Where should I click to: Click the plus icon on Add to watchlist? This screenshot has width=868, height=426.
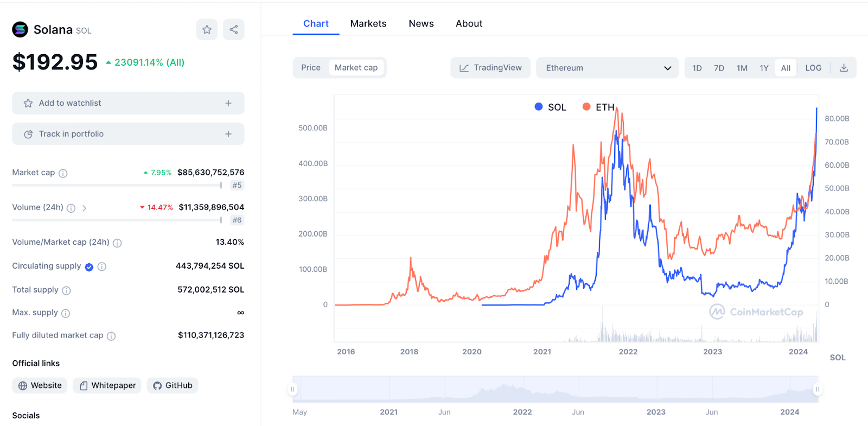228,103
